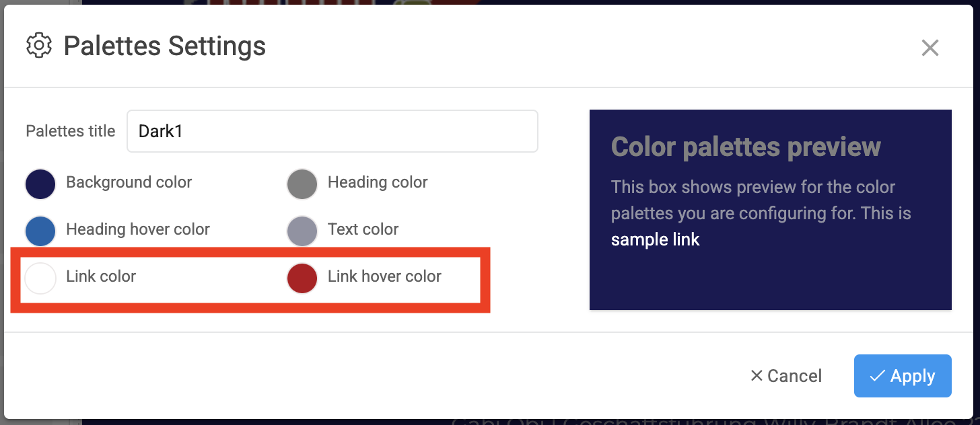Image resolution: width=980 pixels, height=425 pixels.
Task: Click the "Text color" label
Action: point(363,229)
